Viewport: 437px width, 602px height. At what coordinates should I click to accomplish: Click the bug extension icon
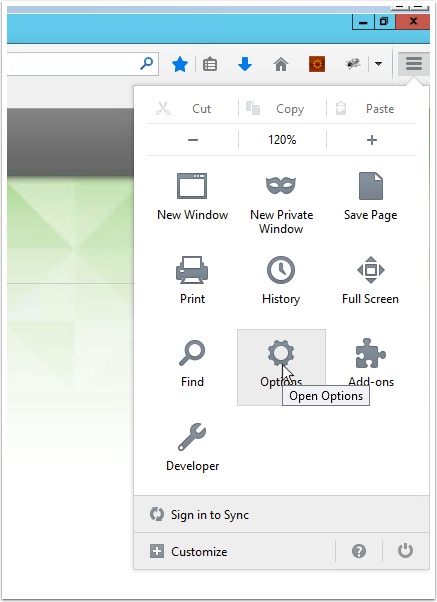[353, 64]
